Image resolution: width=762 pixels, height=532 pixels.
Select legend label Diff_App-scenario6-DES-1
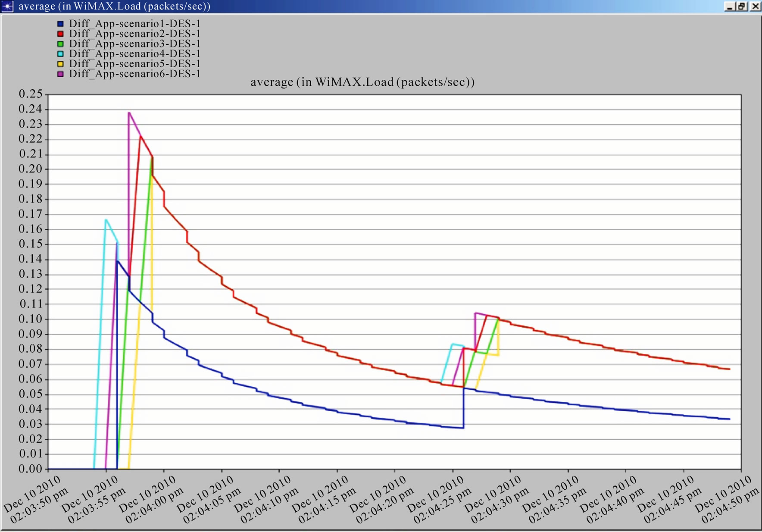(135, 74)
